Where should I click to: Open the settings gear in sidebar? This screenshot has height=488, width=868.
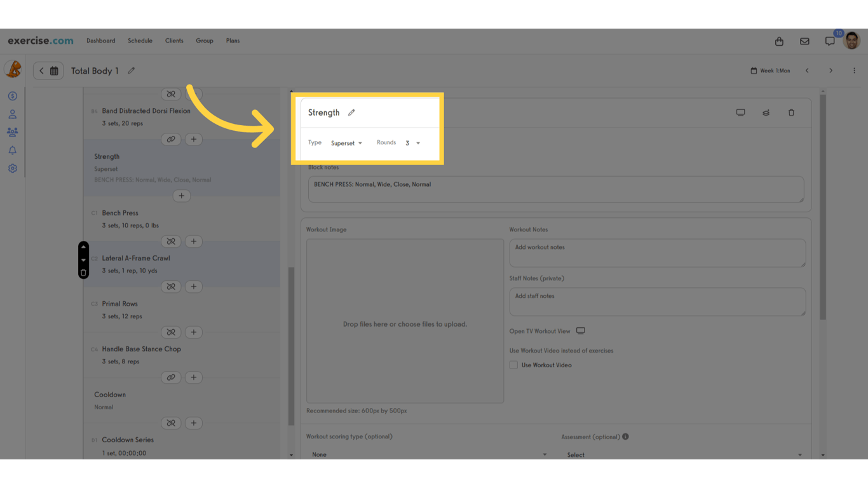tap(12, 168)
